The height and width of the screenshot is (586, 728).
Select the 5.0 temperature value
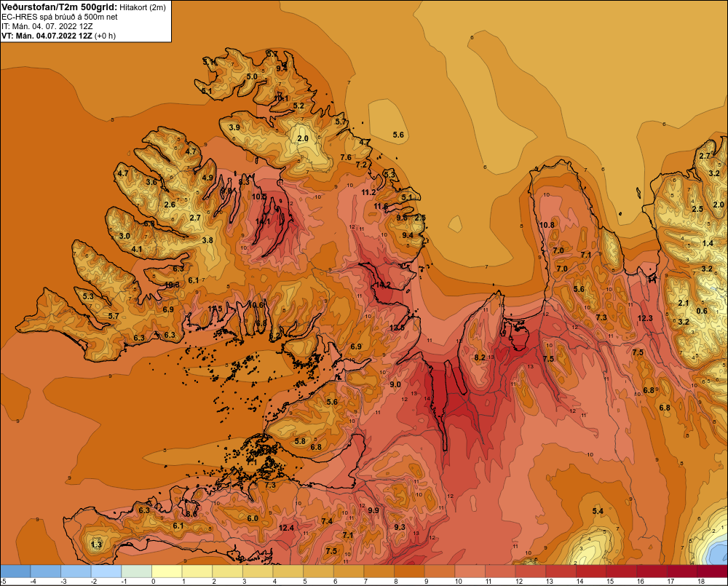click(252, 76)
